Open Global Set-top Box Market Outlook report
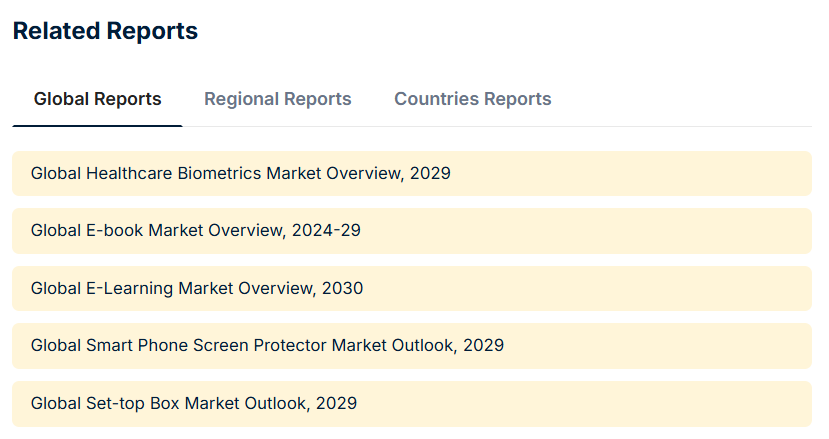This screenshot has width=829, height=439. (x=193, y=403)
